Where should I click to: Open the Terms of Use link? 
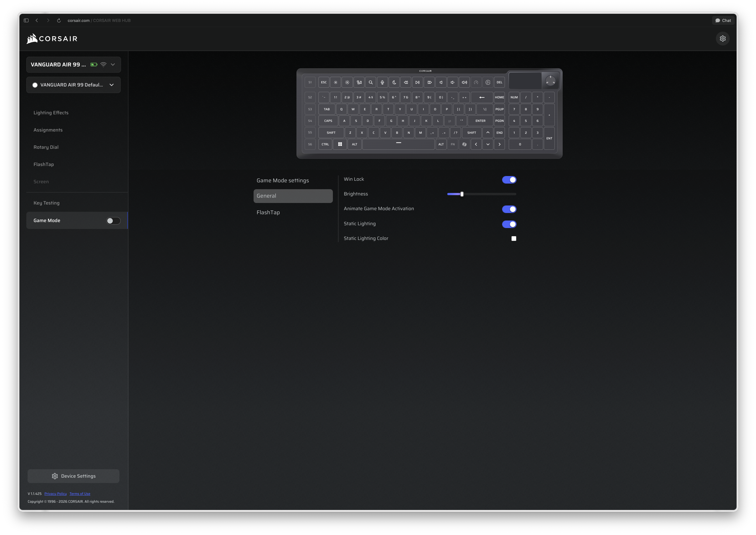(80, 493)
